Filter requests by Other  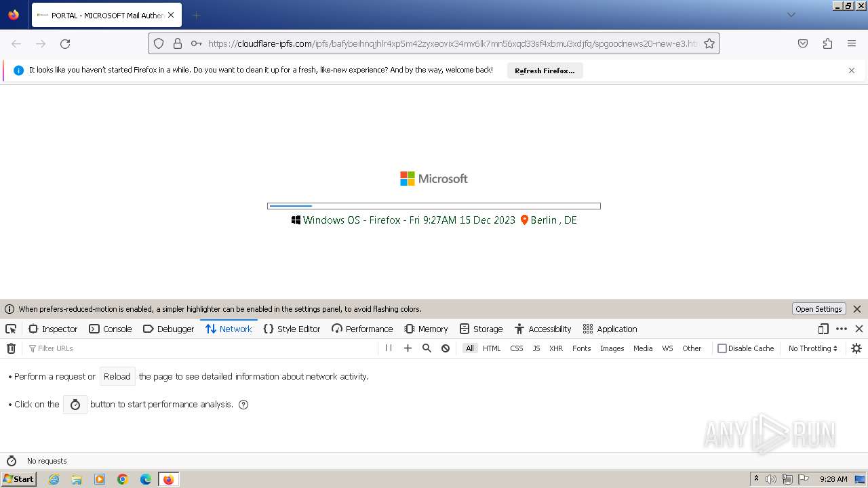[x=692, y=348]
